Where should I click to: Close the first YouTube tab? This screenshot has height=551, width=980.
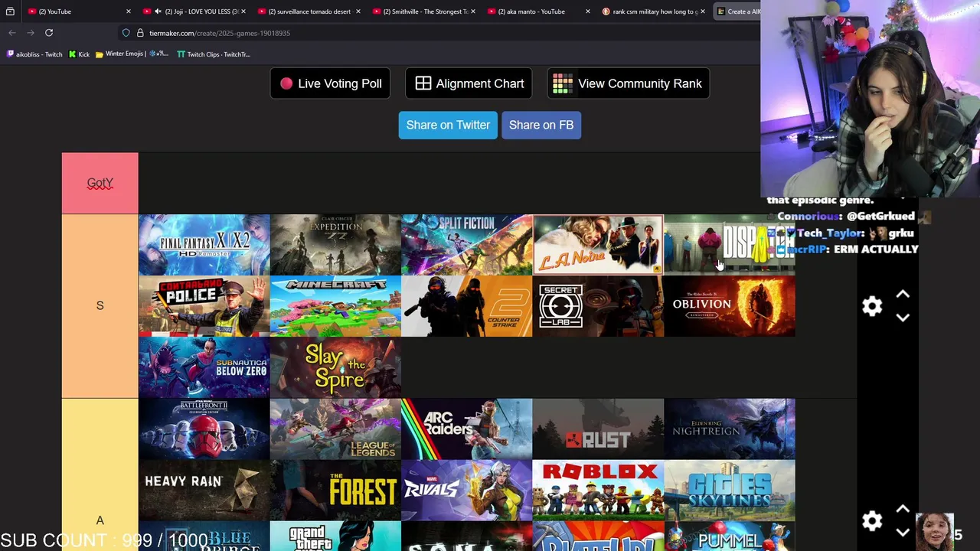pos(128,11)
